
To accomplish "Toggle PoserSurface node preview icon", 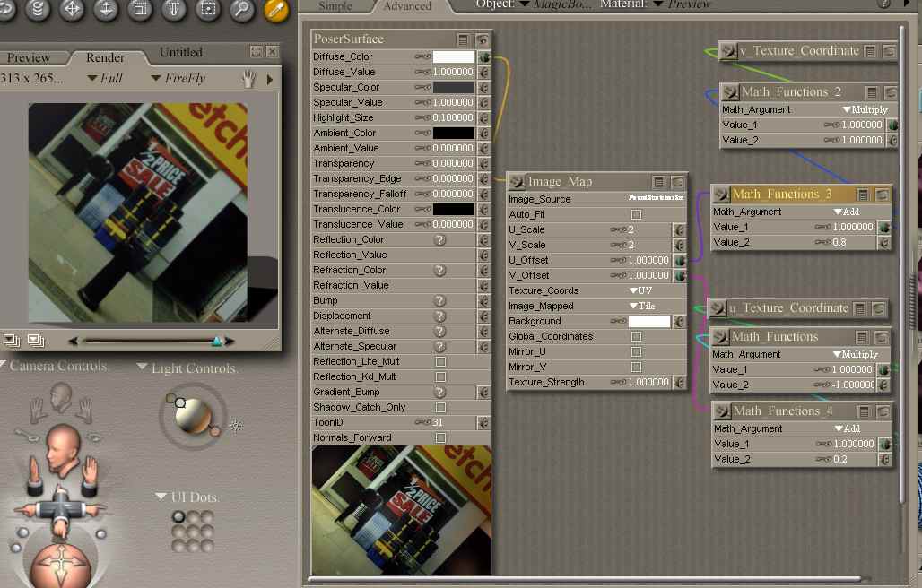I will click(x=483, y=39).
